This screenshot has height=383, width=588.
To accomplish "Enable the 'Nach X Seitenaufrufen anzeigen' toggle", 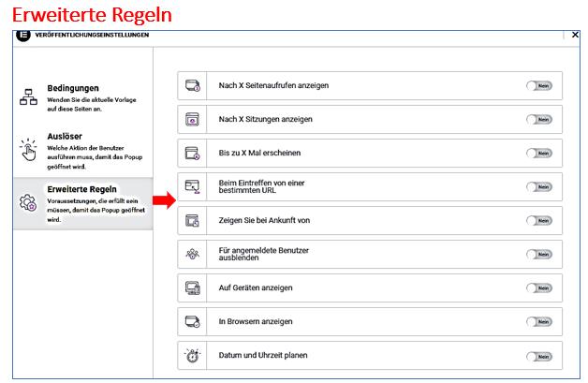I will point(539,86).
